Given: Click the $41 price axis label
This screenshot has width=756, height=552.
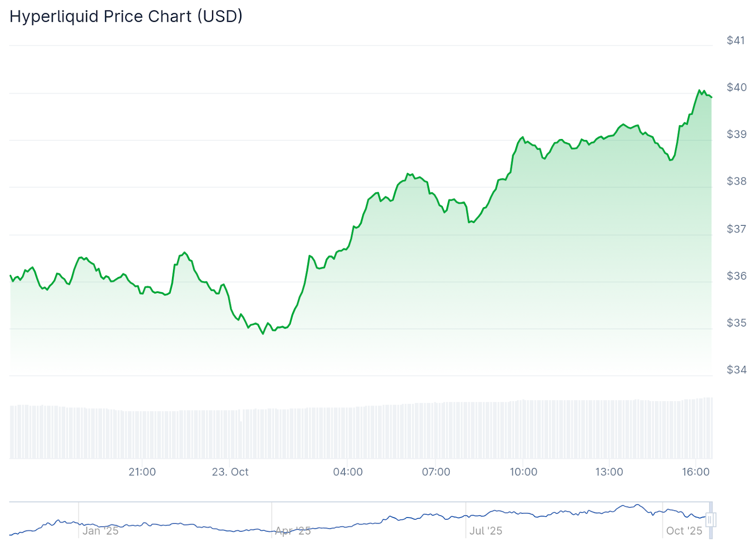Looking at the screenshot, I should coord(736,41).
